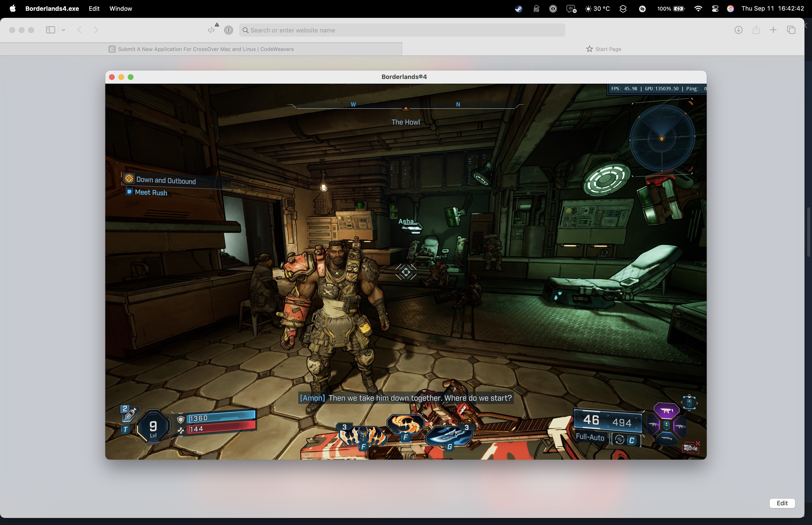Show tab overview icon

pyautogui.click(x=791, y=30)
